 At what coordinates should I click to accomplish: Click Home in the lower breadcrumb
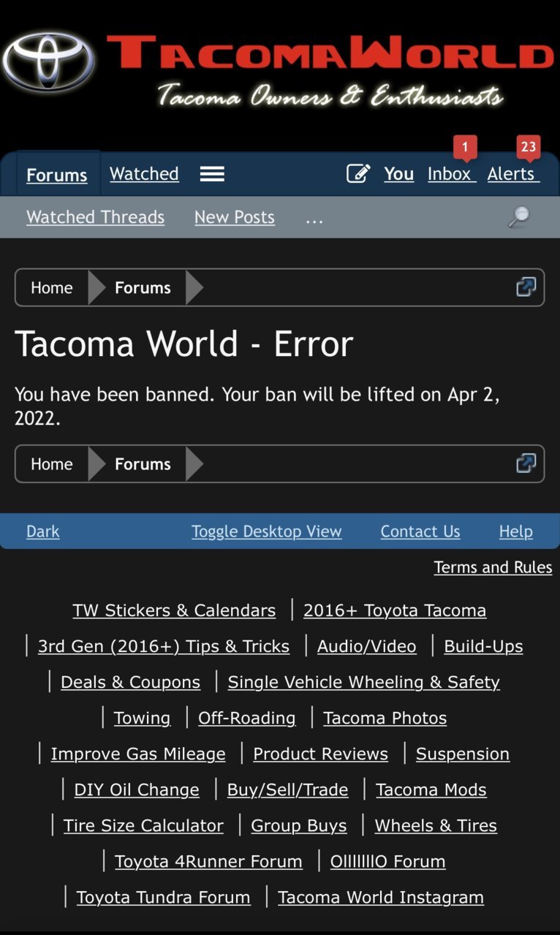click(x=52, y=463)
